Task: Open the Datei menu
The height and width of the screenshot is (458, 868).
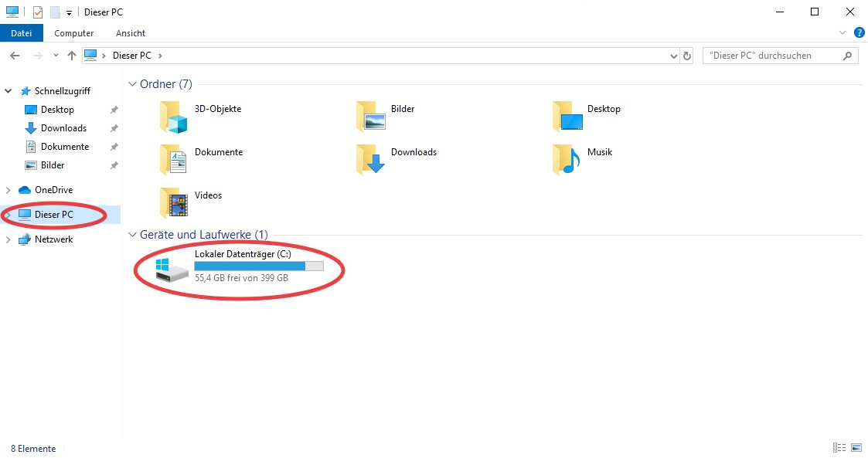Action: 22,33
